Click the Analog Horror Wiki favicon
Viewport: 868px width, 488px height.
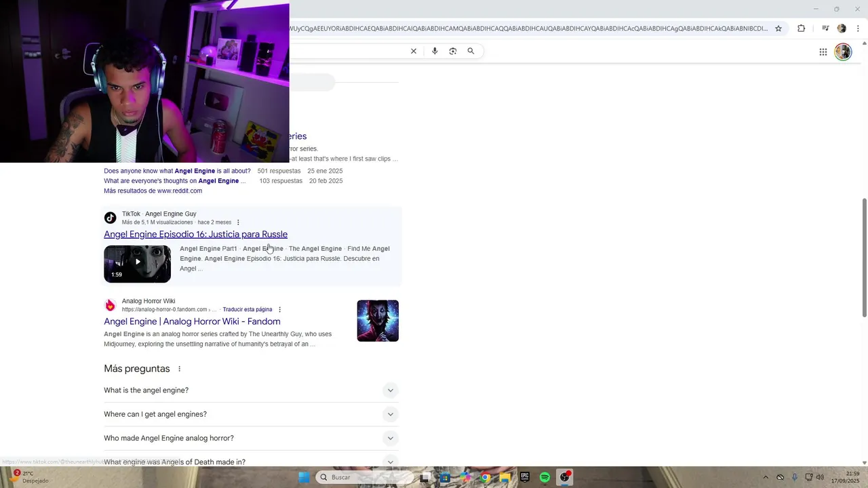(110, 305)
